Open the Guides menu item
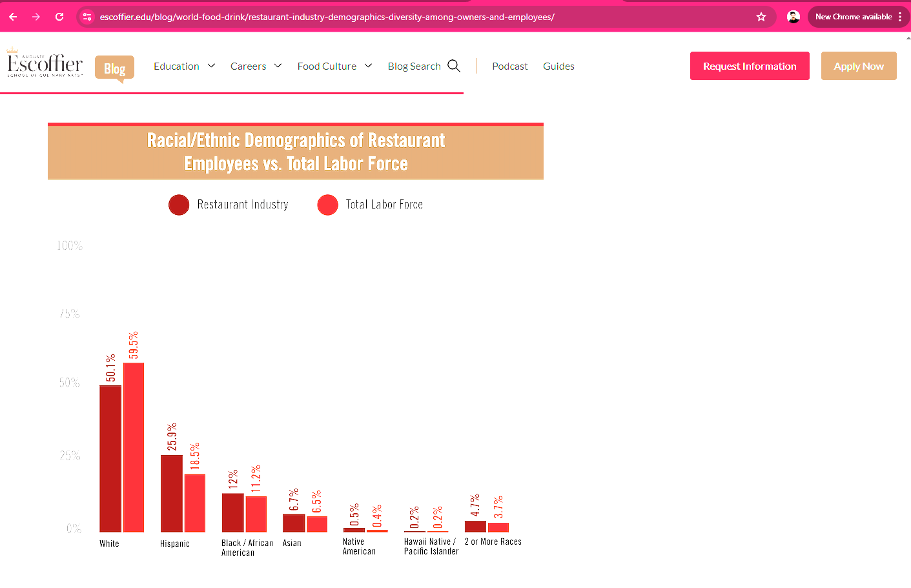 pos(558,66)
